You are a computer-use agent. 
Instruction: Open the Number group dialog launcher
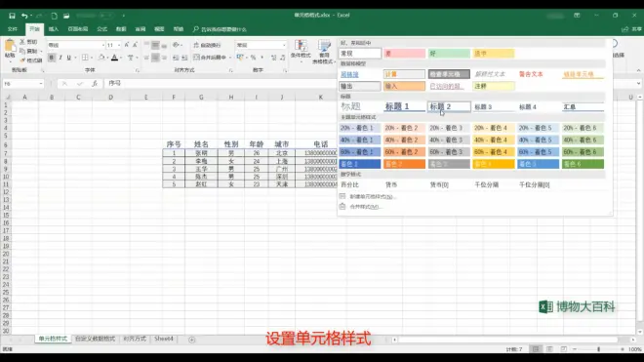coord(285,70)
